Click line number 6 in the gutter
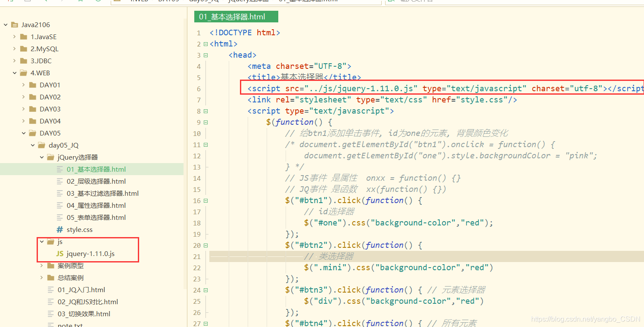The width and height of the screenshot is (644, 327). coord(199,89)
